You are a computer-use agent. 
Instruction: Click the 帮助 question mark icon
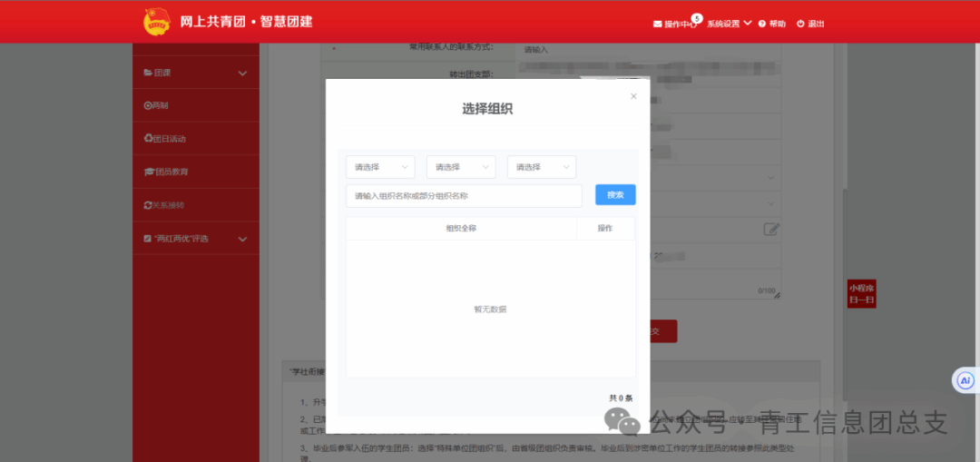pyautogui.click(x=762, y=24)
